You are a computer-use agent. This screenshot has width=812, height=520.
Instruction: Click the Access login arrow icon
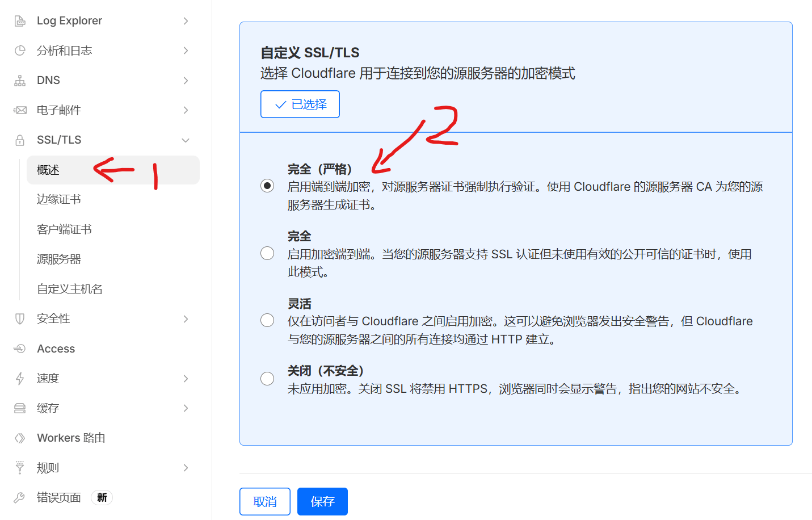(x=20, y=349)
